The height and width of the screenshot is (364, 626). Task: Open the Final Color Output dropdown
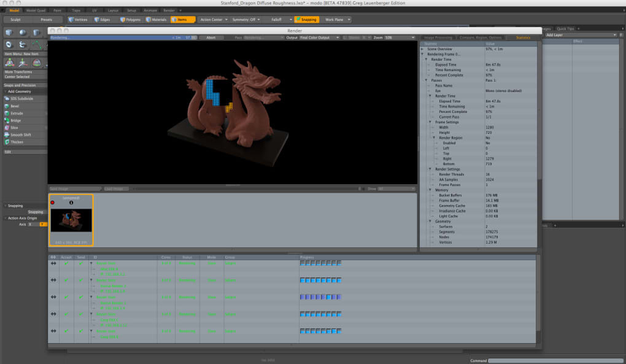(319, 37)
